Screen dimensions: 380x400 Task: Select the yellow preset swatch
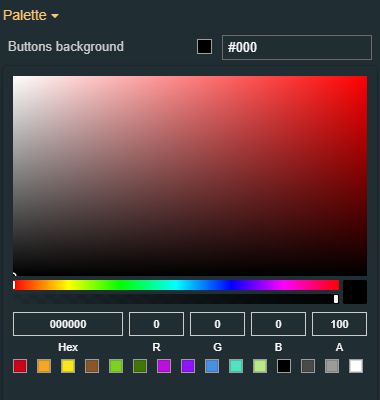pyautogui.click(x=68, y=366)
